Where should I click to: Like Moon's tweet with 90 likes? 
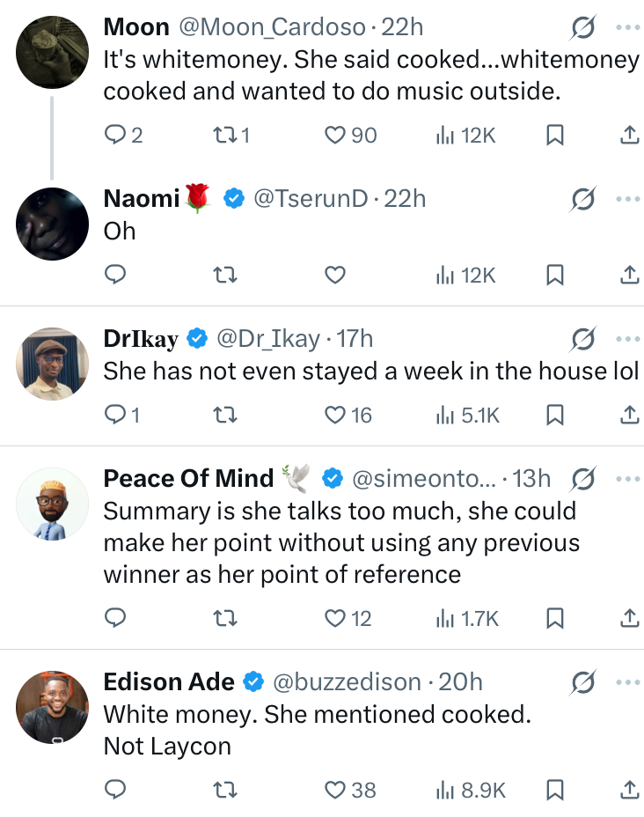pos(335,135)
